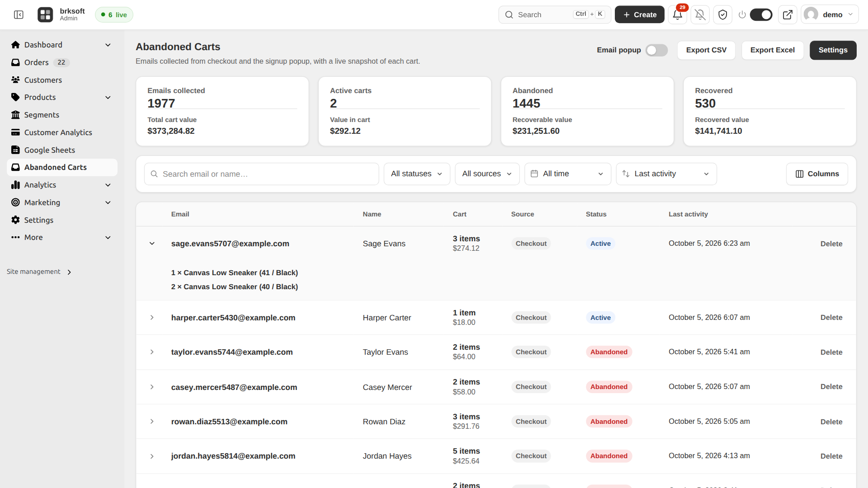Open the All sources dropdown

point(487,174)
